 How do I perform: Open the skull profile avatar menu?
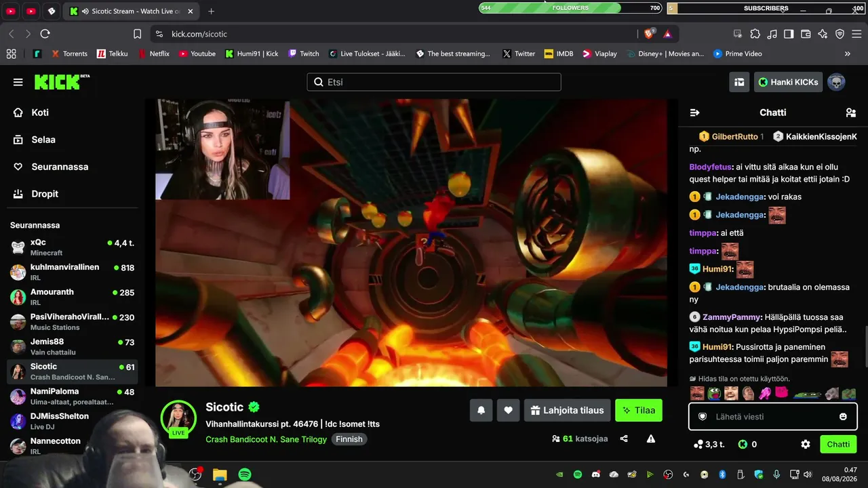click(836, 82)
